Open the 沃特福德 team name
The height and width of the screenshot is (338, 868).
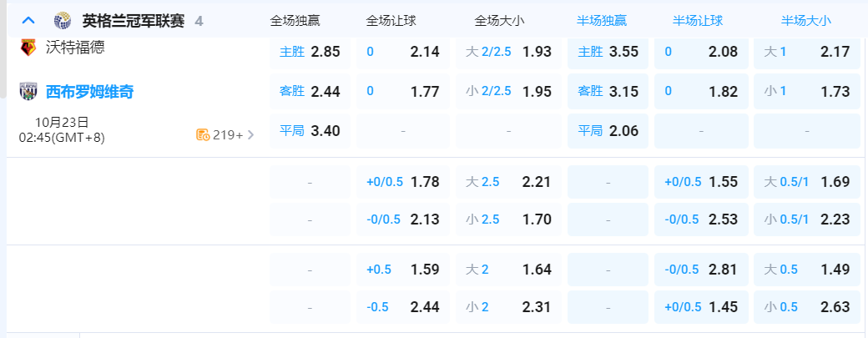pyautogui.click(x=75, y=48)
